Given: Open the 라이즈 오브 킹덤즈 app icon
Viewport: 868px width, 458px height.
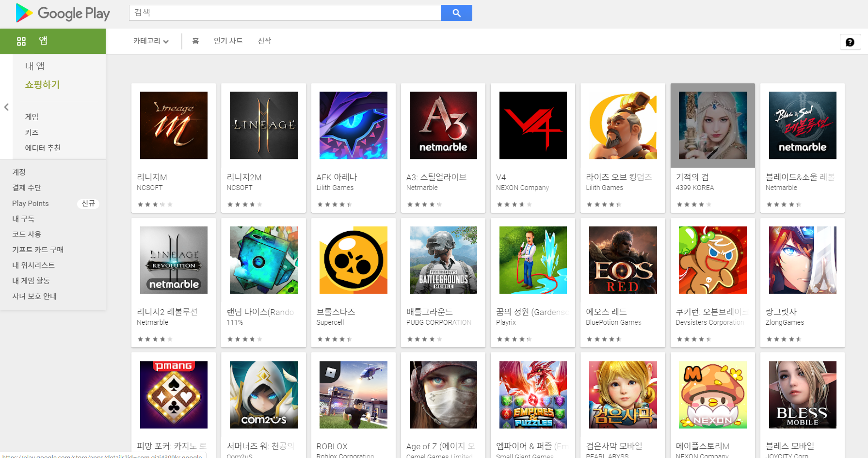Looking at the screenshot, I should 623,126.
